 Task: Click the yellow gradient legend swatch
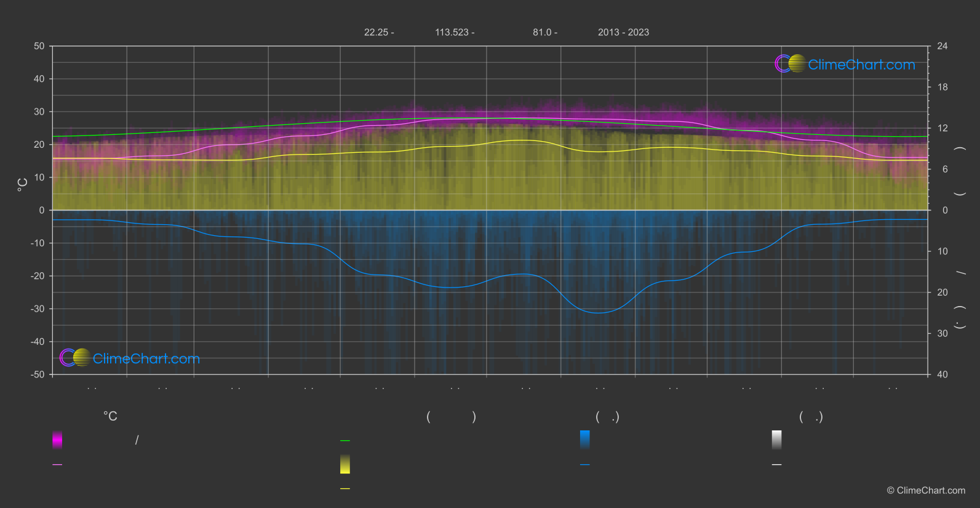(345, 464)
